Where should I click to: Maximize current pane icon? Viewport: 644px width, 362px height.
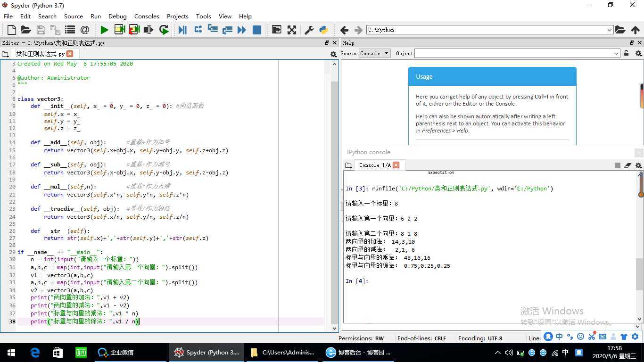[276, 30]
